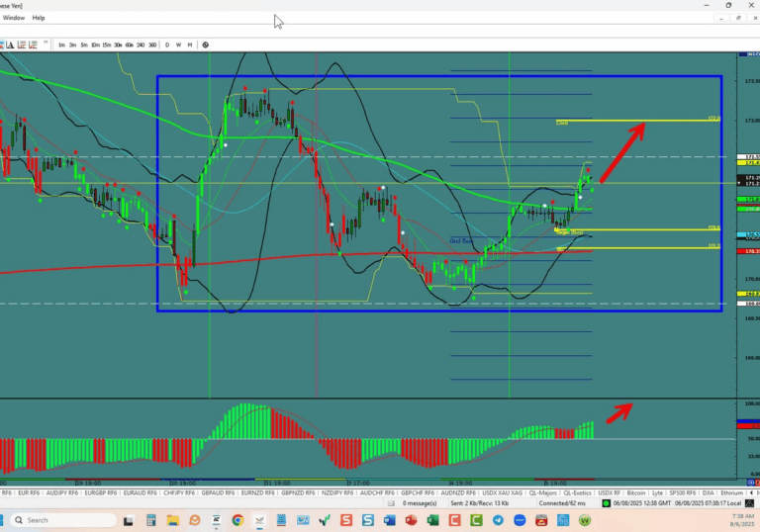
Task: Click the clock icon in timeframe toolbar
Action: [x=206, y=45]
